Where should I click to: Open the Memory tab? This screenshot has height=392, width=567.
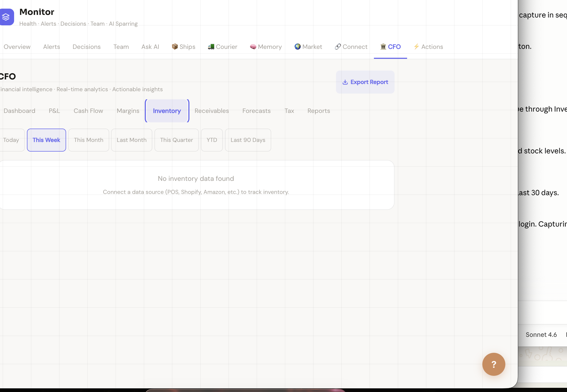[266, 47]
